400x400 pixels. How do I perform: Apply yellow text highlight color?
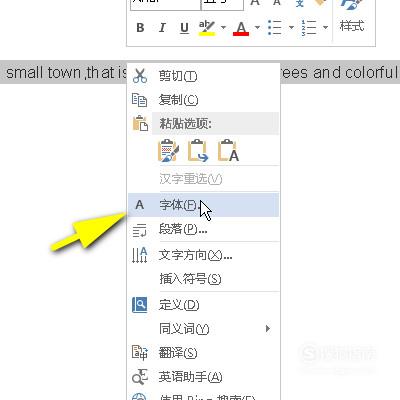click(x=207, y=28)
